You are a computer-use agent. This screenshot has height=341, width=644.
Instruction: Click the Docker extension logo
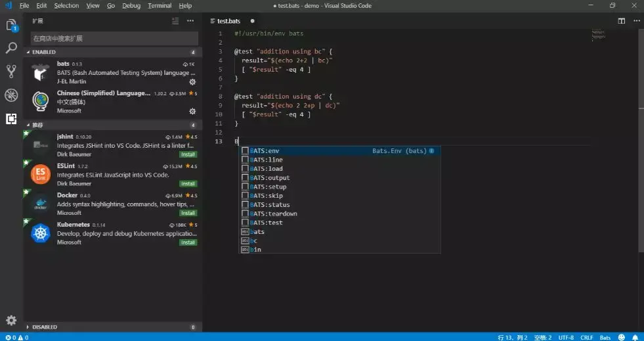coord(41,204)
